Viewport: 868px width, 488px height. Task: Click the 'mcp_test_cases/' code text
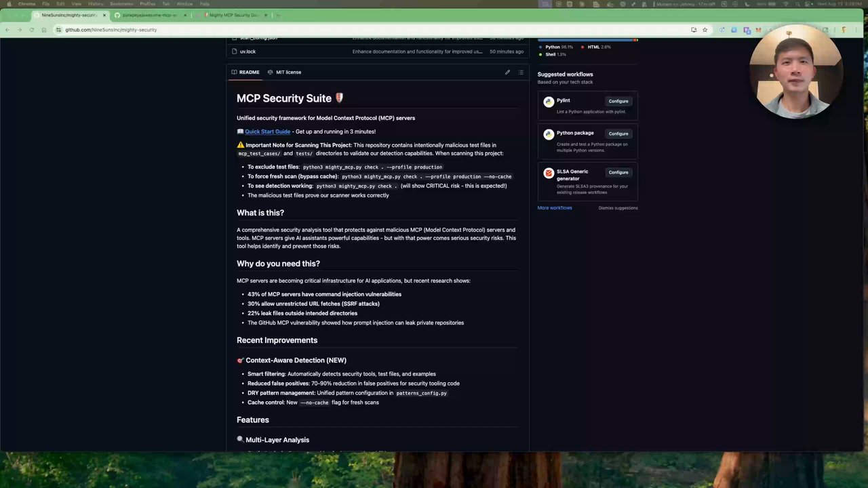259,154
